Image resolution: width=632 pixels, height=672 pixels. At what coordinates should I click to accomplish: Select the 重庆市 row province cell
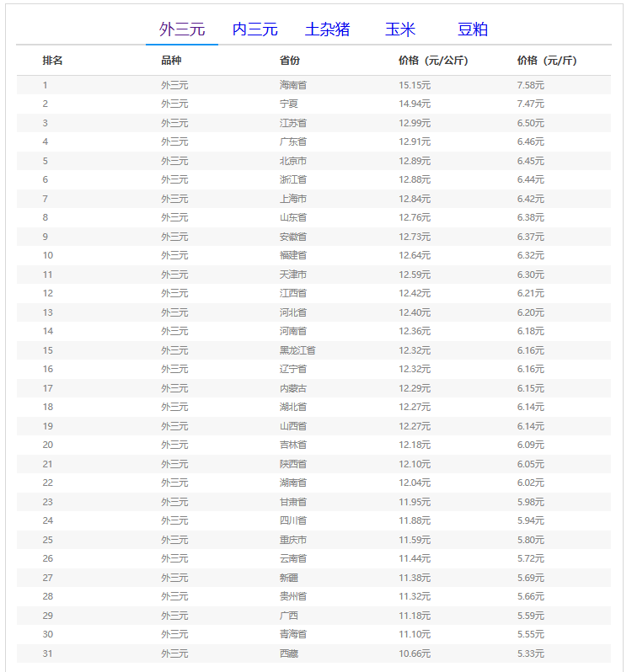(x=293, y=540)
